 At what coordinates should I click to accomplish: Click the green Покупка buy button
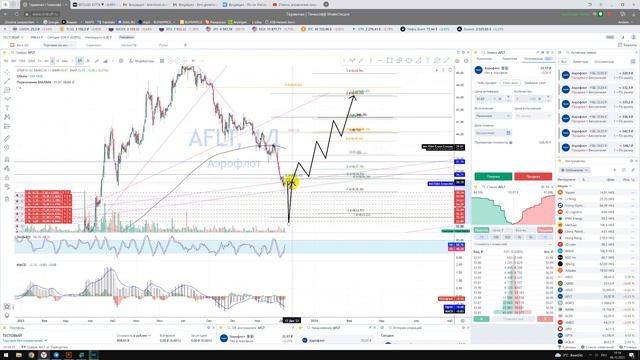point(493,176)
